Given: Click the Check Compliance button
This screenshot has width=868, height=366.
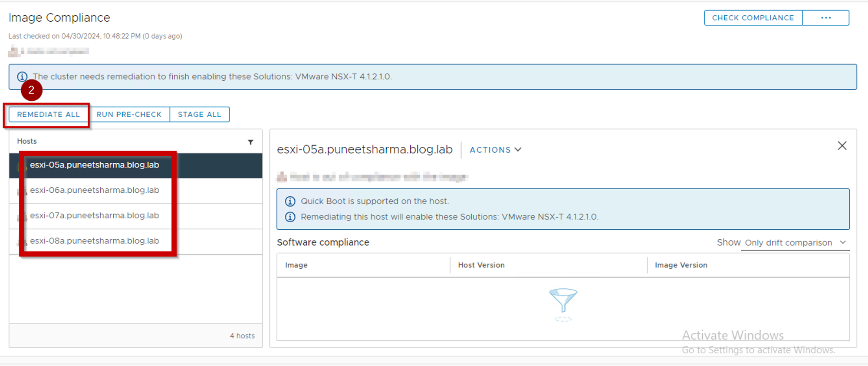Looking at the screenshot, I should (753, 18).
